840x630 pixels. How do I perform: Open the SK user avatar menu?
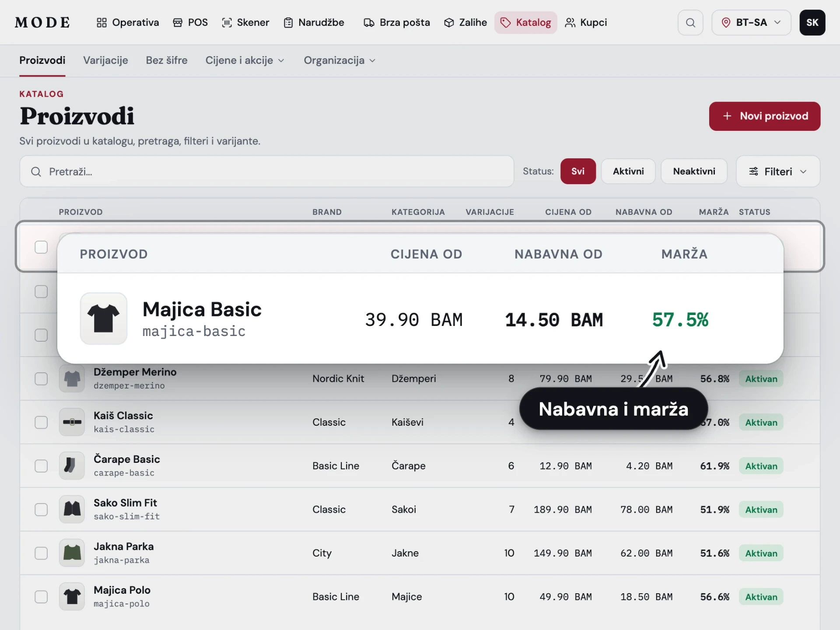pyautogui.click(x=812, y=23)
